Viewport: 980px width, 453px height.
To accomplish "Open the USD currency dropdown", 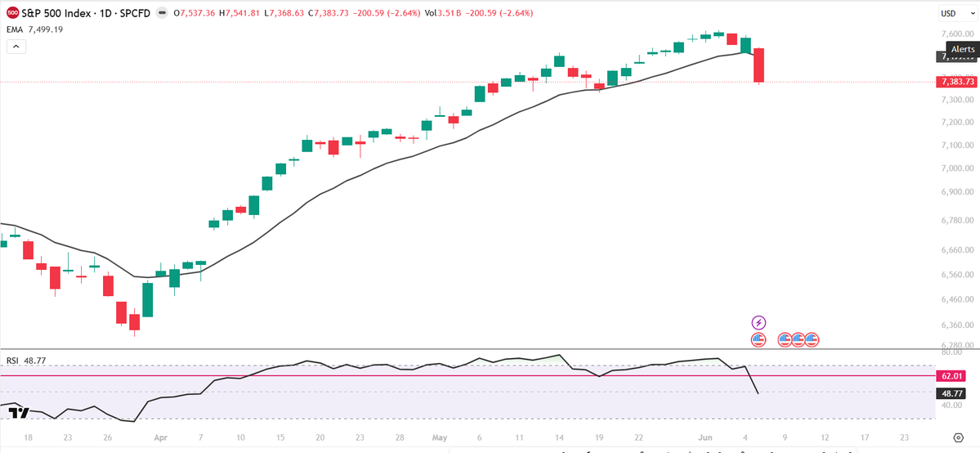I will [957, 13].
